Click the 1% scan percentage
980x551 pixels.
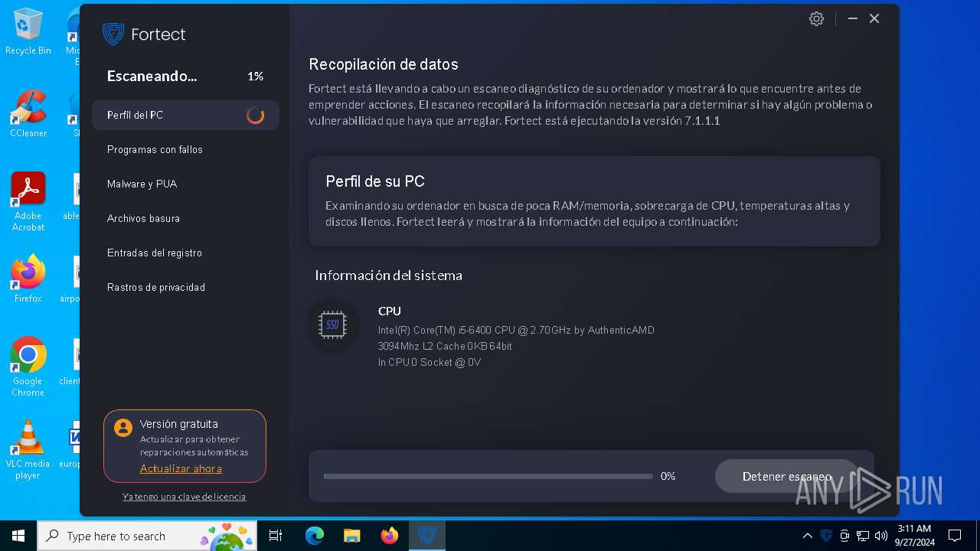pyautogui.click(x=255, y=77)
